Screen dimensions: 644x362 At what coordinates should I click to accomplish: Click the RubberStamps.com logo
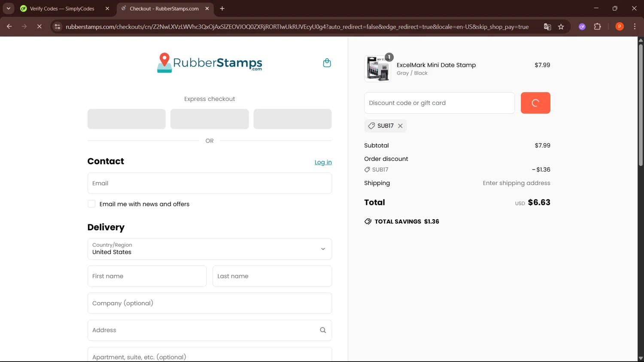(x=210, y=63)
